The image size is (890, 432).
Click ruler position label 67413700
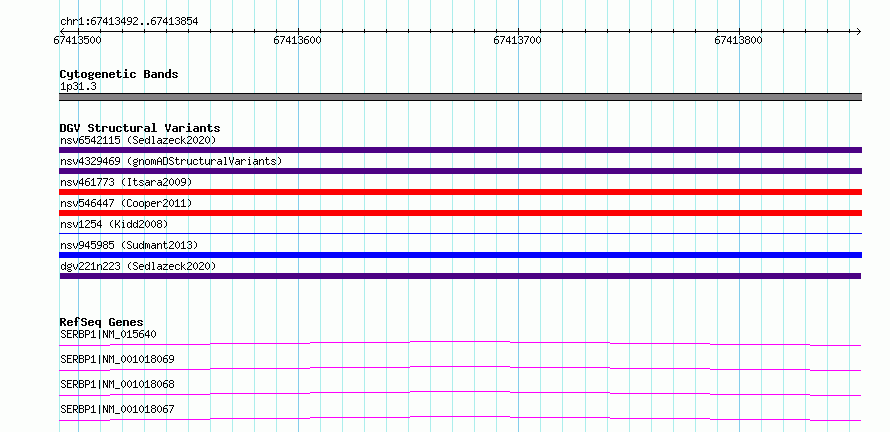pos(518,40)
